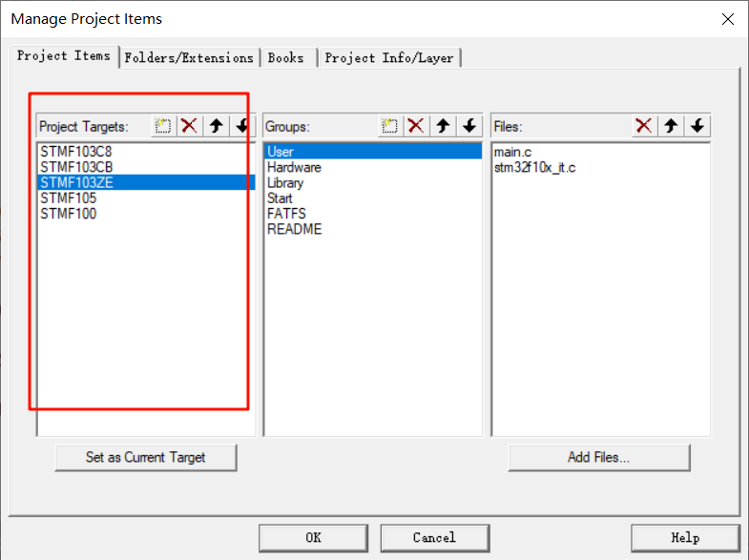749x560 pixels.
Task: Switch to Project Items tab
Action: (64, 56)
